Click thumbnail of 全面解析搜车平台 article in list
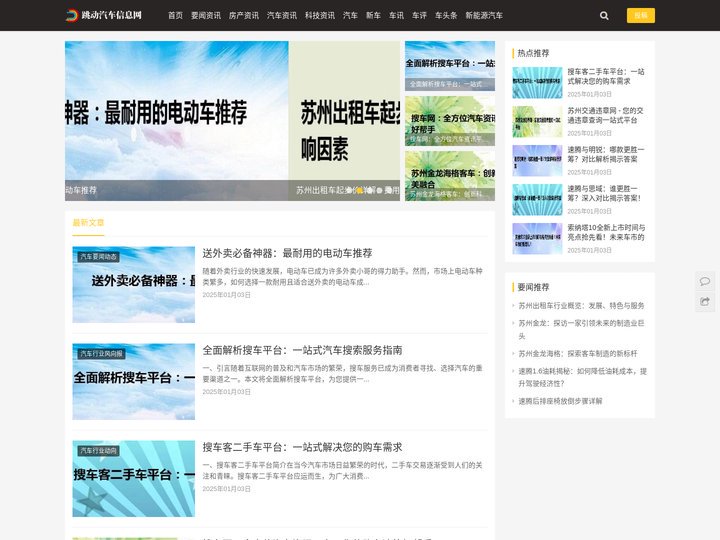This screenshot has width=720, height=540. [134, 382]
